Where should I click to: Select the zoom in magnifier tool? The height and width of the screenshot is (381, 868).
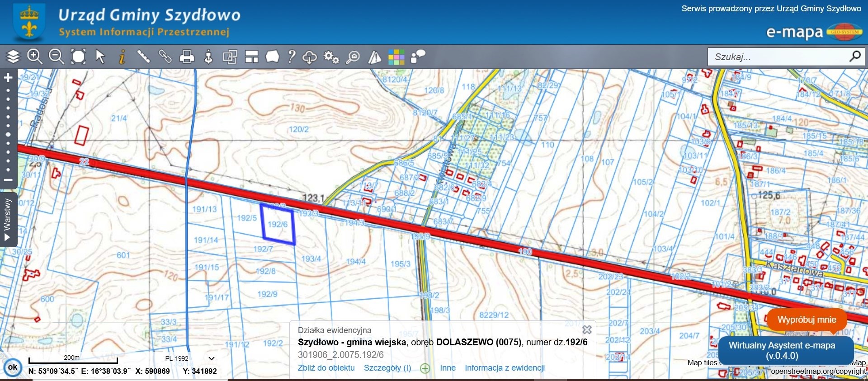pyautogui.click(x=35, y=57)
